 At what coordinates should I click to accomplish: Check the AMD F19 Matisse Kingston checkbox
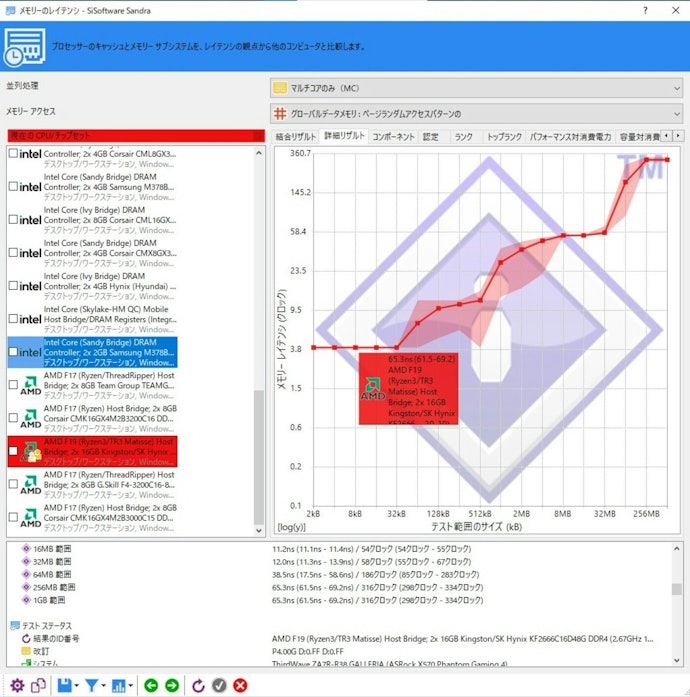[13, 451]
